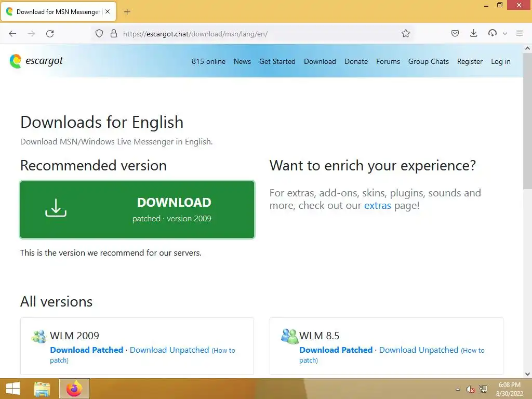Click the escargot logo

click(36, 61)
